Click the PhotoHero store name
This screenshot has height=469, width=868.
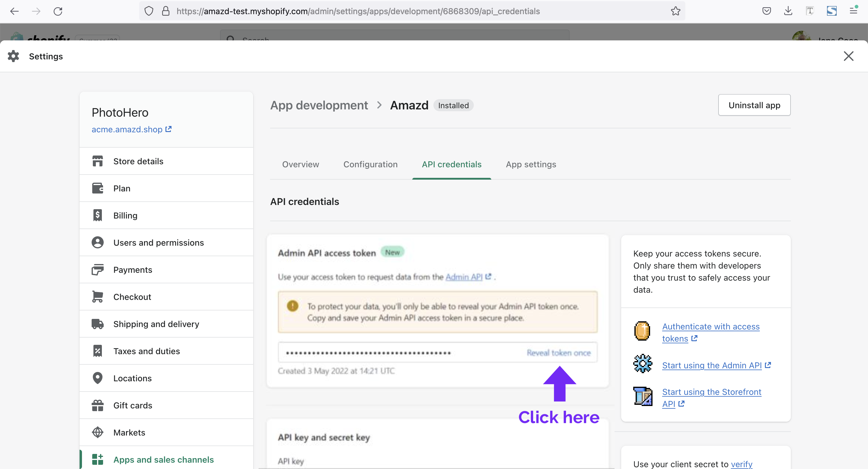120,112
